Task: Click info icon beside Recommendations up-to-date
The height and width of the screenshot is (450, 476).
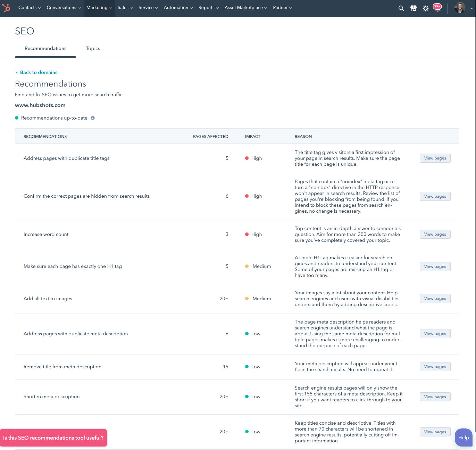Action: (93, 118)
